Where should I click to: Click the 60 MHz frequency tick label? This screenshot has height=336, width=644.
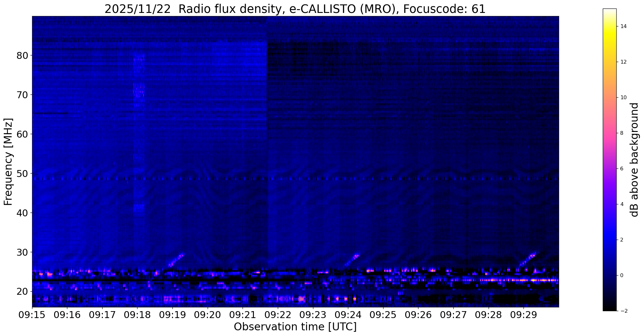click(22, 134)
